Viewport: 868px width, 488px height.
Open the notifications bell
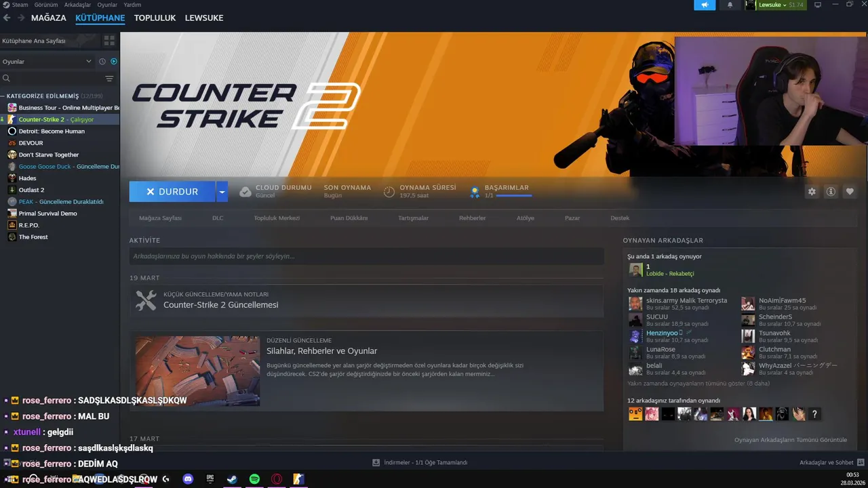point(730,5)
